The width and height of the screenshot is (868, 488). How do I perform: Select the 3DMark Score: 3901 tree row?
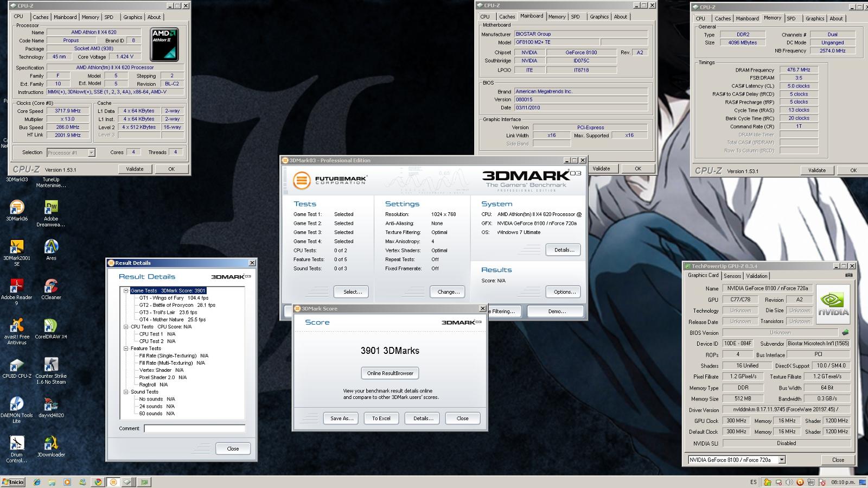168,290
